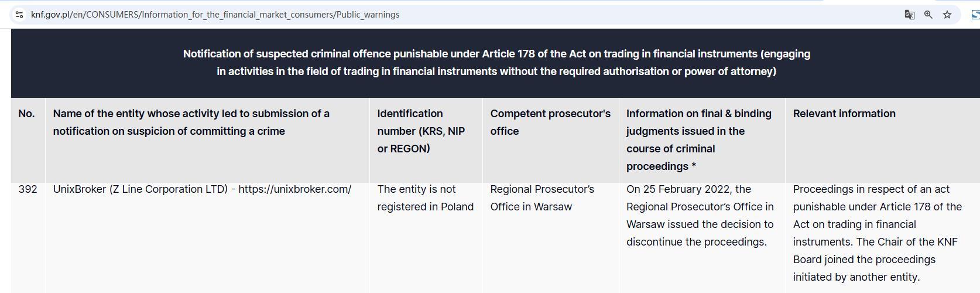This screenshot has height=293, width=980.
Task: Select the "Chair of the KNF Board" text cell
Action: [877, 250]
